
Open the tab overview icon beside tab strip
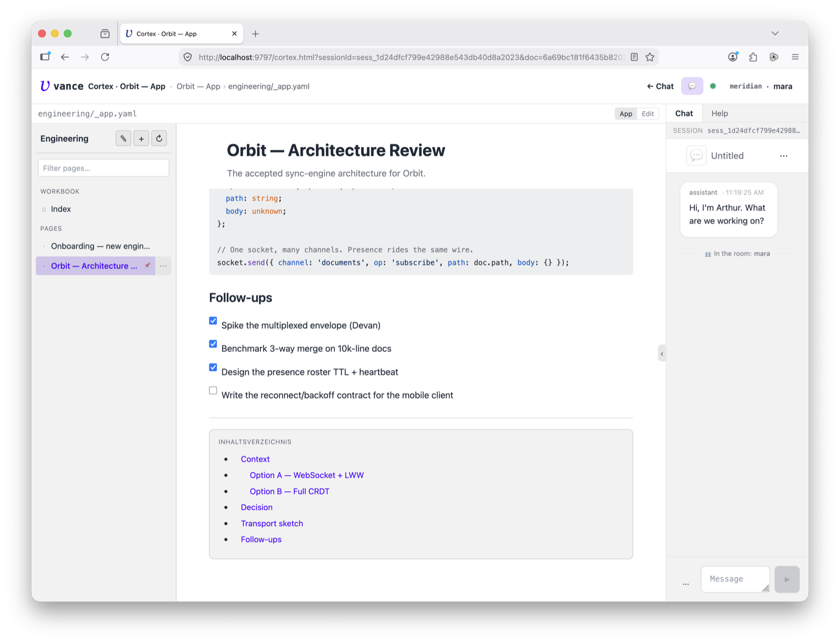click(105, 34)
